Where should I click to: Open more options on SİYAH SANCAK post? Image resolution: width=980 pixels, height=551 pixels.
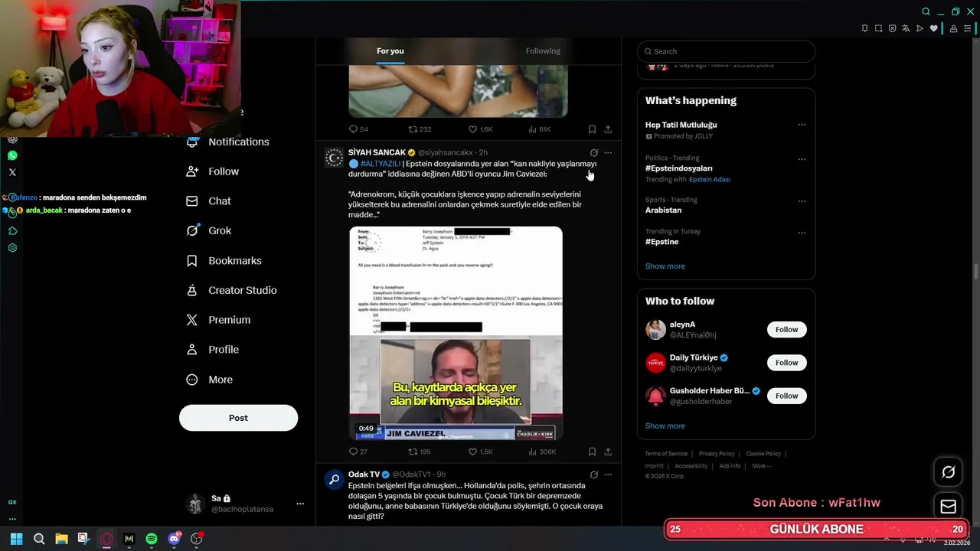(608, 152)
